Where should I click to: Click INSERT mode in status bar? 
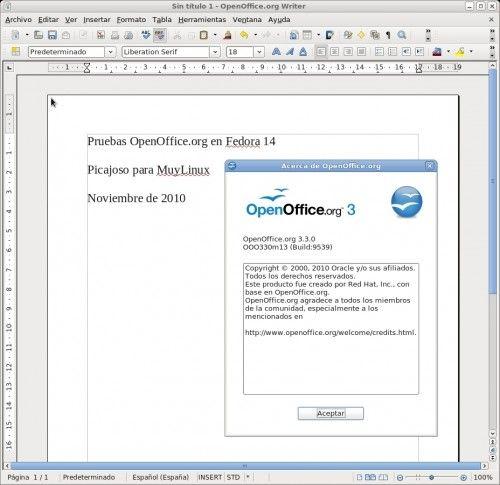tap(210, 477)
